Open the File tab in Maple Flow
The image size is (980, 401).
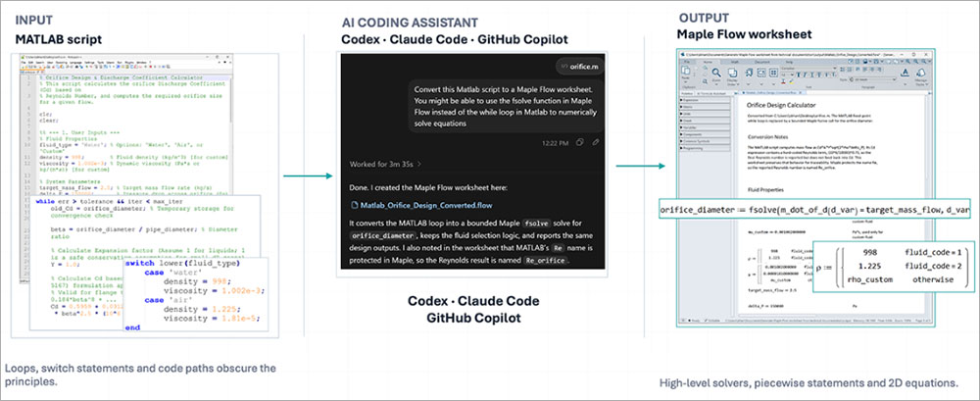coord(686,62)
